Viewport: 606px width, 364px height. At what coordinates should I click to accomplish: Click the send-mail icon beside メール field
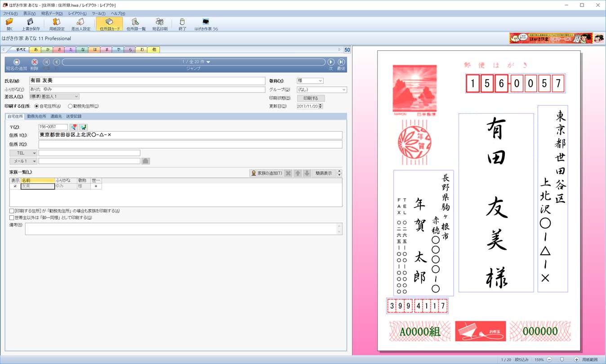pos(146,161)
